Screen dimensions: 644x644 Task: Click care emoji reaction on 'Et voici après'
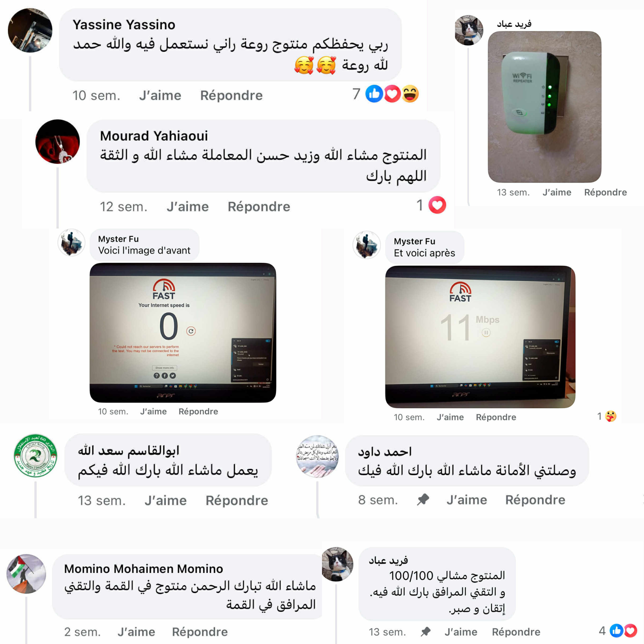click(x=611, y=416)
